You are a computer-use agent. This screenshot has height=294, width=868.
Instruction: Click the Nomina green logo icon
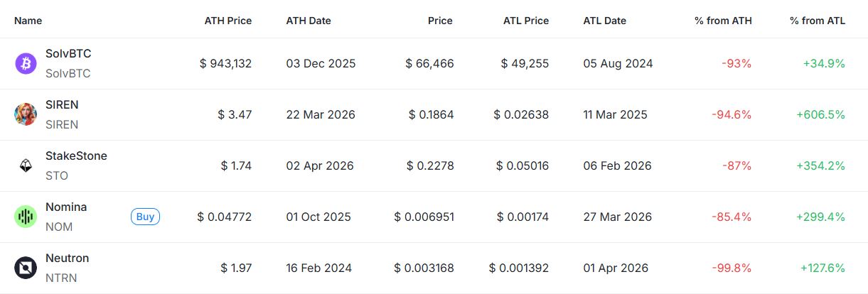coord(26,217)
